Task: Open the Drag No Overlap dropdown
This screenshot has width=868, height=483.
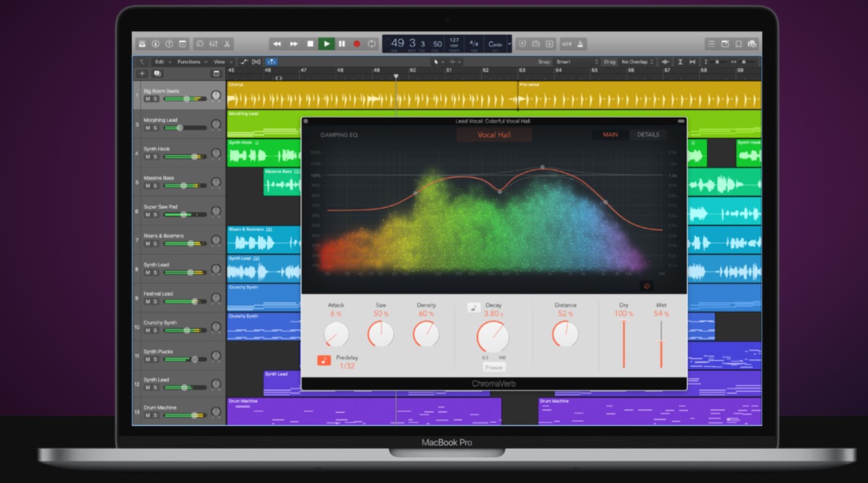Action: coord(638,62)
